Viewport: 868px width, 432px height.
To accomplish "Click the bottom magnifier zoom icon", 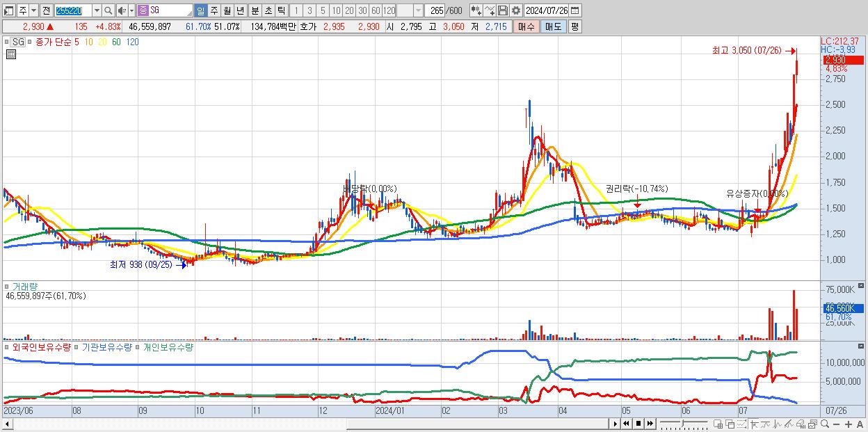I will click(825, 424).
